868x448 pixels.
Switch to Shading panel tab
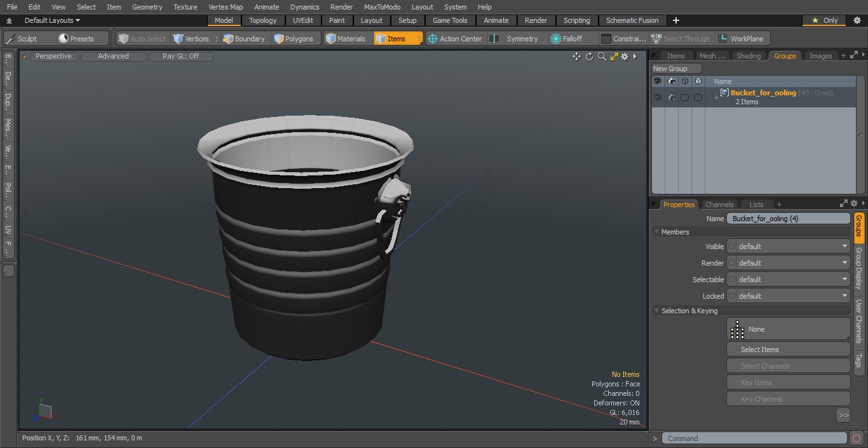tap(749, 56)
